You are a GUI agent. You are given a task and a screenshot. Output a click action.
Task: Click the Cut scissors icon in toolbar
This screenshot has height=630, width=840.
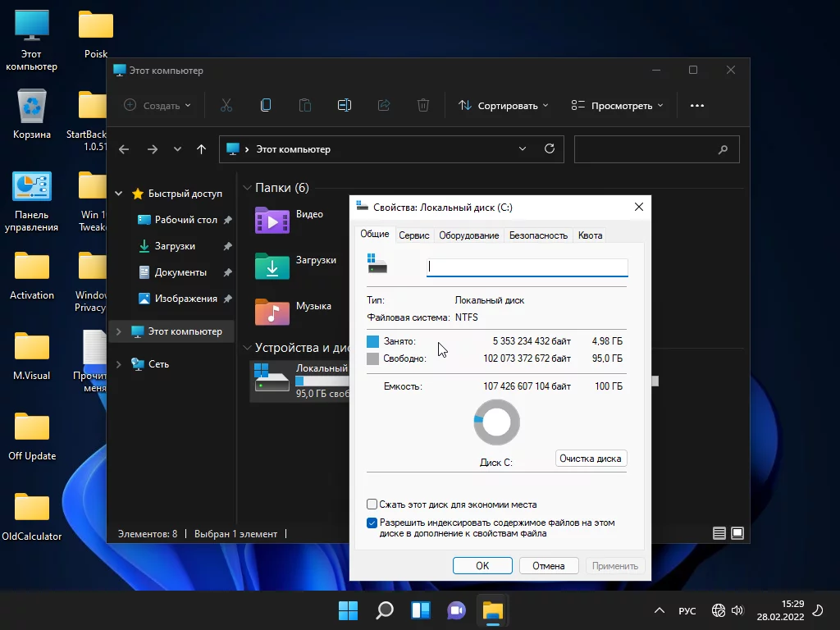pyautogui.click(x=226, y=105)
